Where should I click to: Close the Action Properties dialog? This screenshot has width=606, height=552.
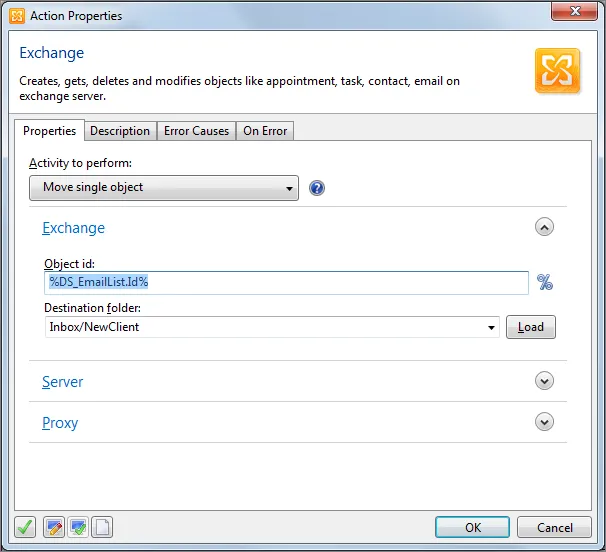pos(574,11)
